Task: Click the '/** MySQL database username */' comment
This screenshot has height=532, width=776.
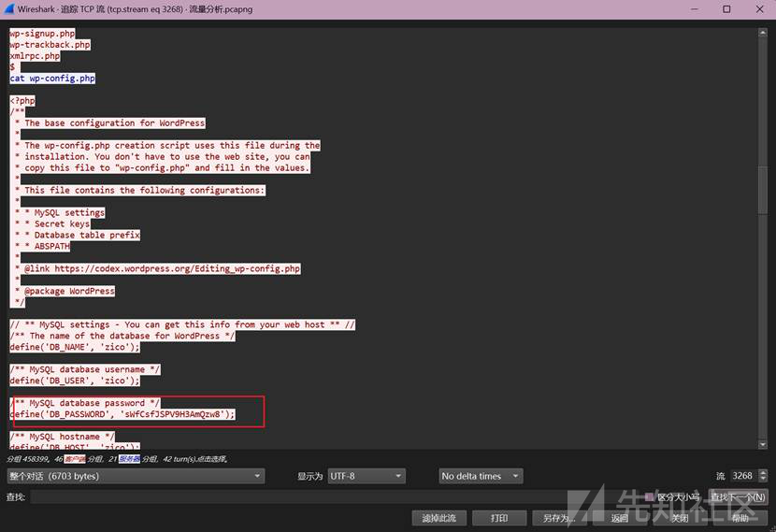Action: tap(85, 369)
